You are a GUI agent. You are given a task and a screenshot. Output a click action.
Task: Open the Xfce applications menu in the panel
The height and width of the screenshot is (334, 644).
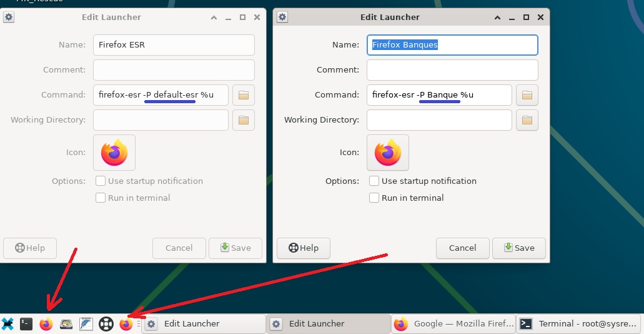click(7, 324)
